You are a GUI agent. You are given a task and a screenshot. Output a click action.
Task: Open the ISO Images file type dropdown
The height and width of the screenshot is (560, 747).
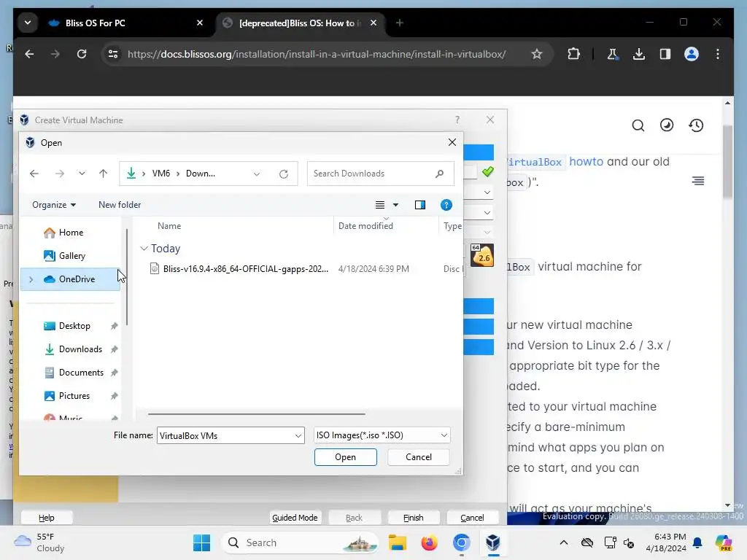point(382,435)
